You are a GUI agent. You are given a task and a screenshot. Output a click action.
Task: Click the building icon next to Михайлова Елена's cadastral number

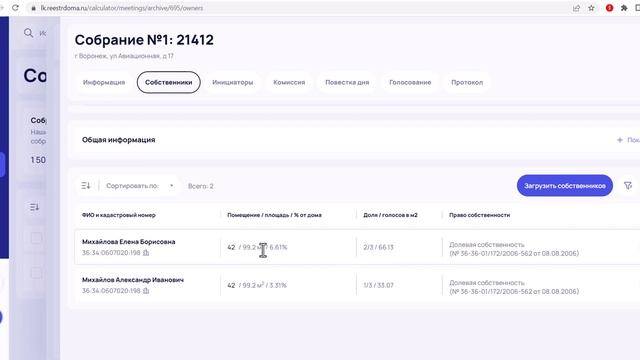pyautogui.click(x=146, y=253)
